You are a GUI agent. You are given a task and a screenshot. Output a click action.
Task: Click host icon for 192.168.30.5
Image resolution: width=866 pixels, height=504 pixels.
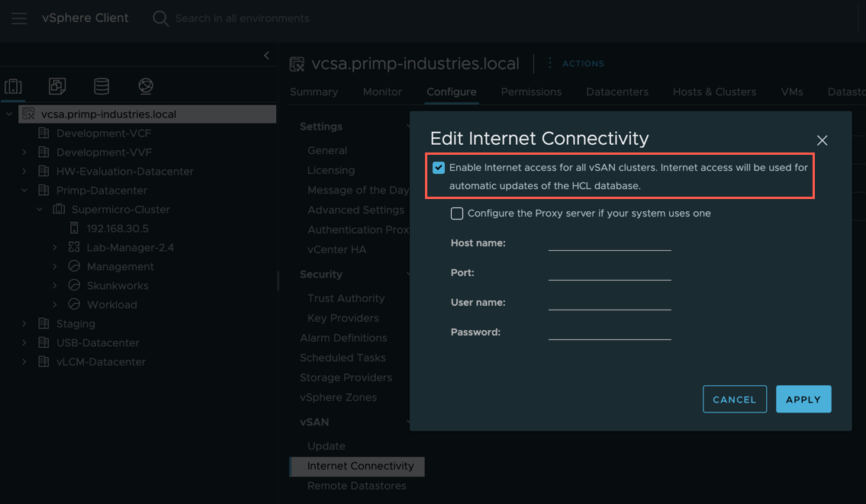74,228
